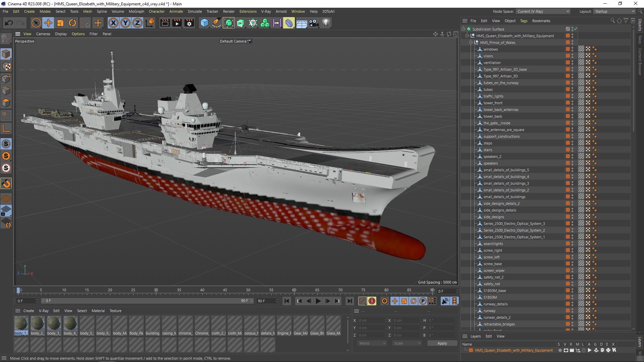644x362 pixels.
Task: Click the timeline at frame 45
Action: [225, 290]
